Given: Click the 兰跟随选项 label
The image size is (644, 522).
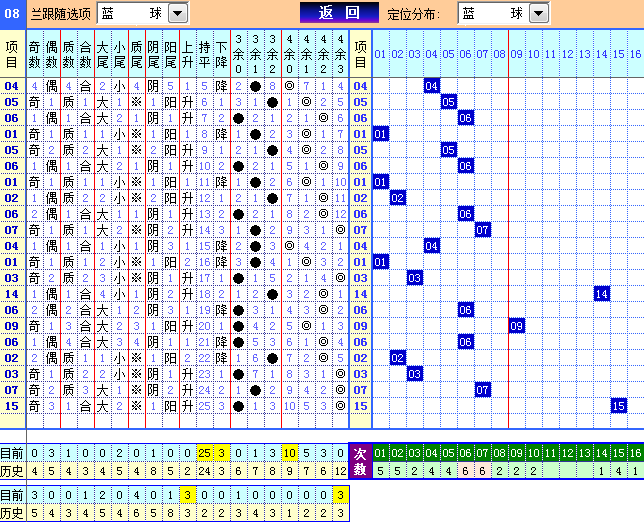Looking at the screenshot, I should pos(61,14).
